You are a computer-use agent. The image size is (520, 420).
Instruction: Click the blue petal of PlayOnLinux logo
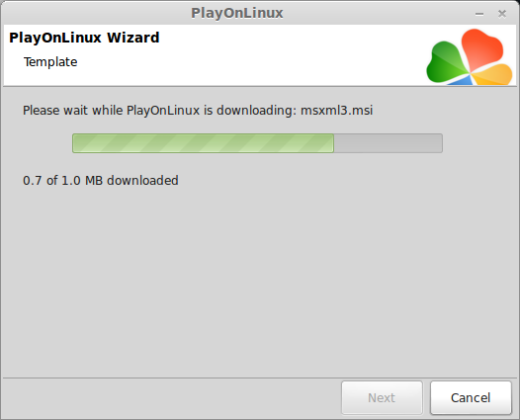[x=461, y=80]
